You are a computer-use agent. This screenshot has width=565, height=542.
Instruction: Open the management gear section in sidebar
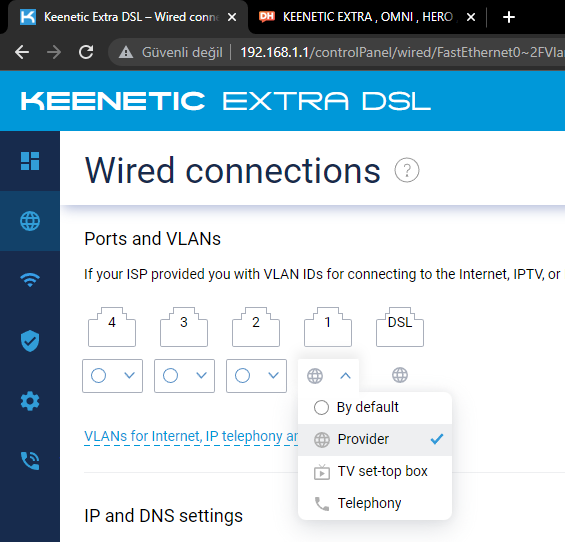(x=30, y=401)
